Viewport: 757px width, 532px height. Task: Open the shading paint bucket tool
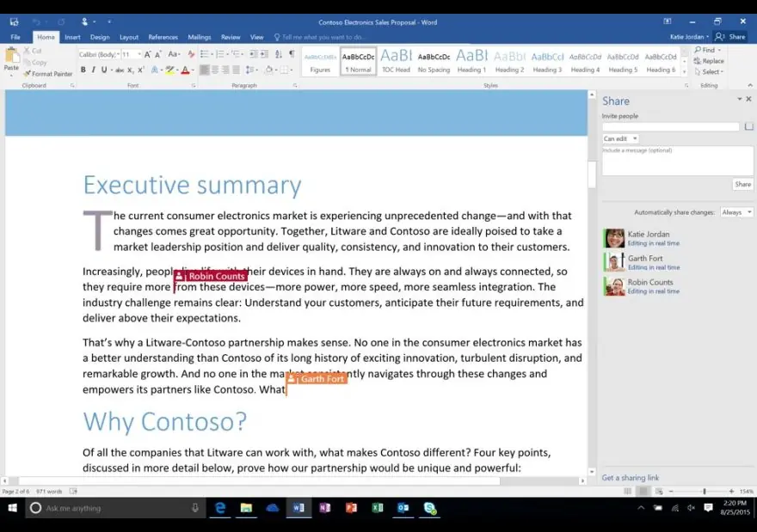[x=269, y=70]
